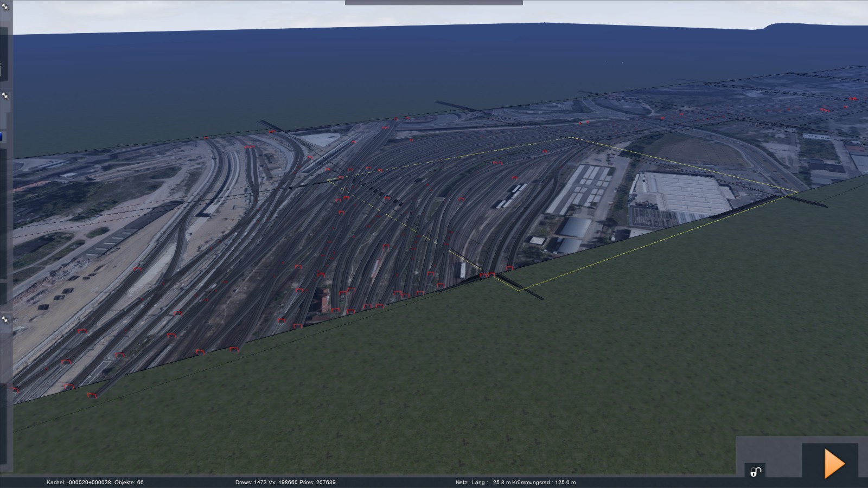Image resolution: width=868 pixels, height=488 pixels.
Task: Select the 'Vx: 198660' vertex count
Action: [x=283, y=483]
